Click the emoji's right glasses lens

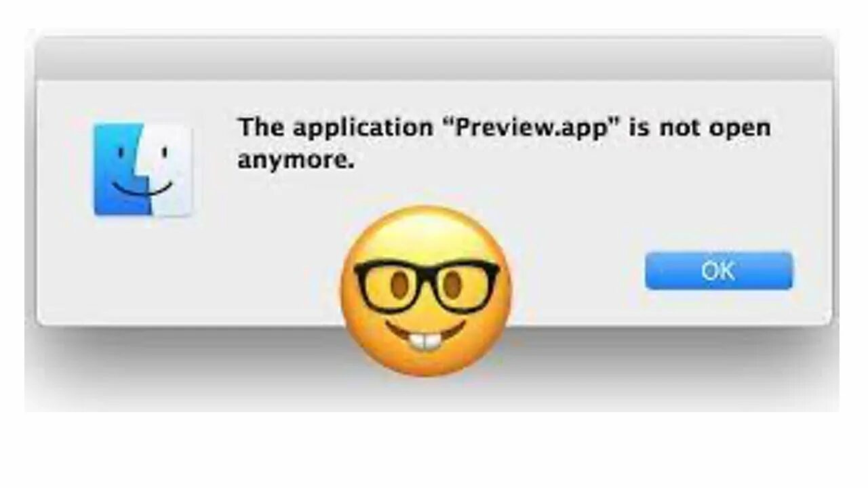465,285
